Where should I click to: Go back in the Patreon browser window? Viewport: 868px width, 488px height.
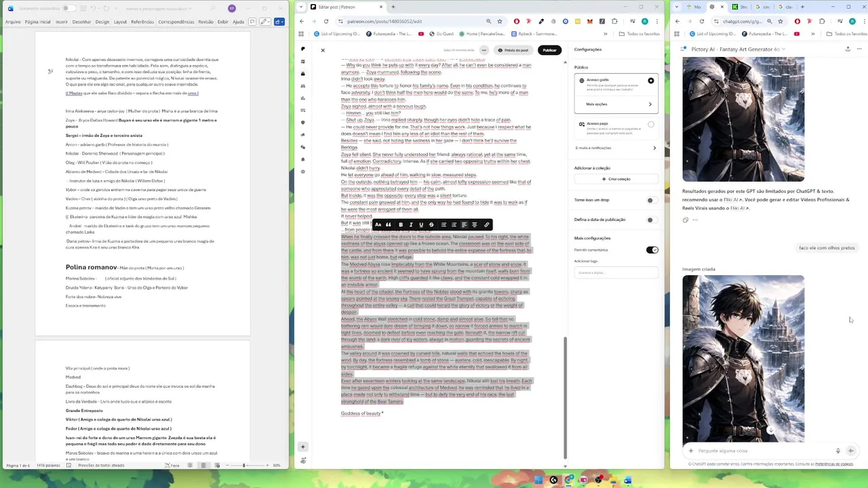coord(303,21)
